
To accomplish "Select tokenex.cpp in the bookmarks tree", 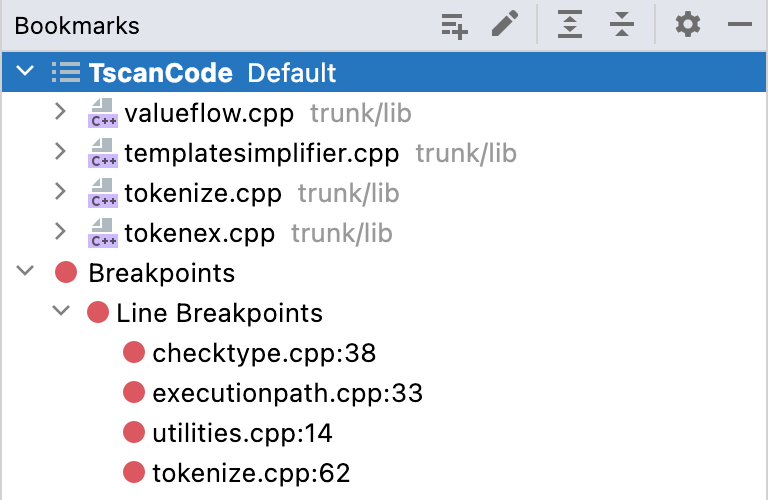I will (x=199, y=233).
